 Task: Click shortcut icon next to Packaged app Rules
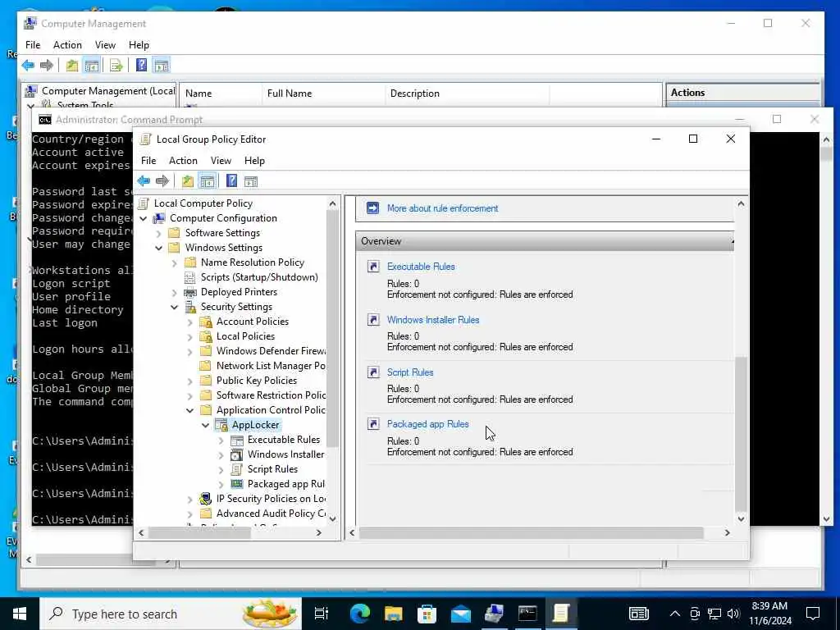click(x=373, y=424)
